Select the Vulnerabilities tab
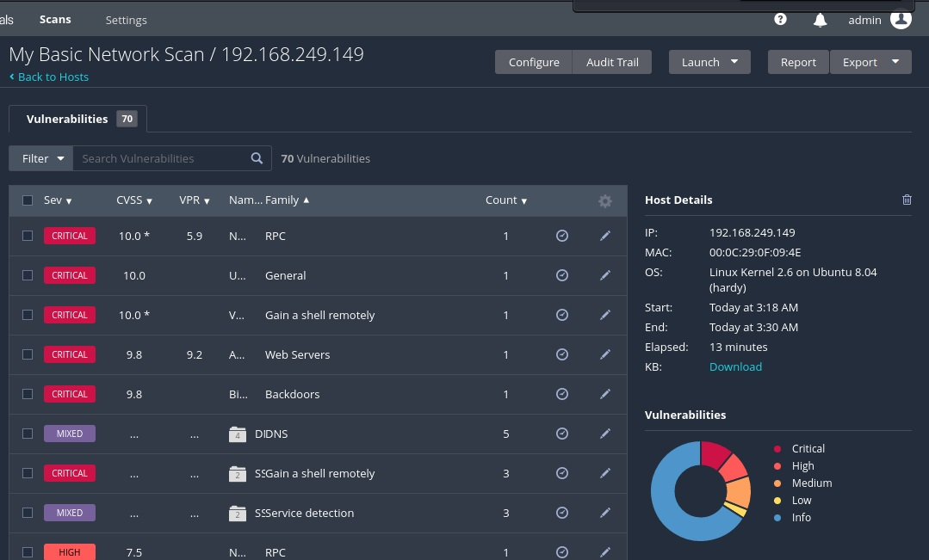The width and height of the screenshot is (929, 560). 77,119
